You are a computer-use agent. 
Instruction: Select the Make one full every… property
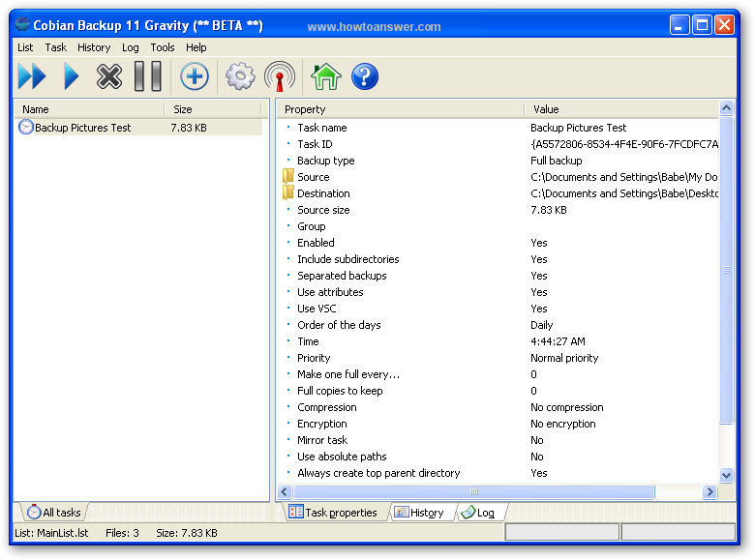click(x=498, y=374)
